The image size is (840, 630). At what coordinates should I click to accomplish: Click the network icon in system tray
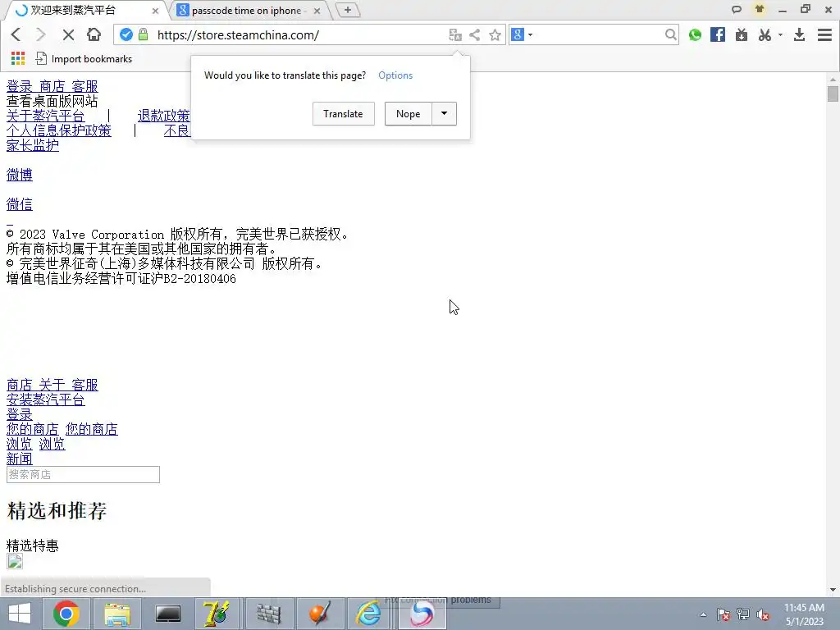[743, 614]
